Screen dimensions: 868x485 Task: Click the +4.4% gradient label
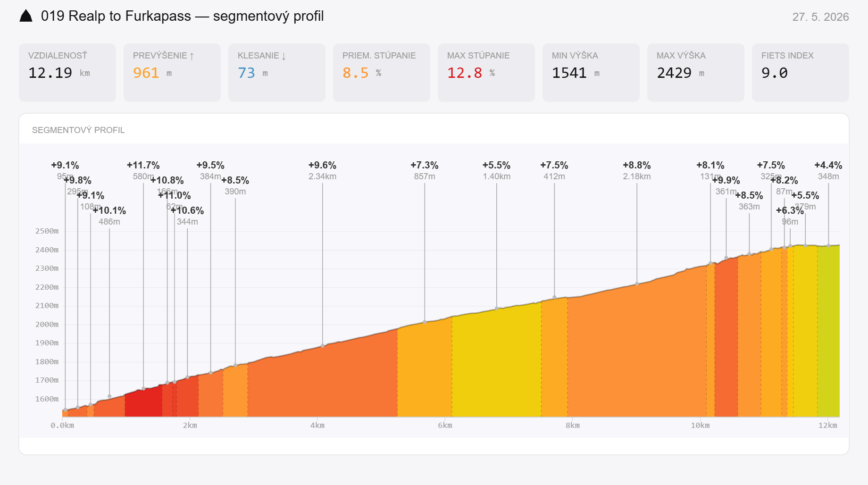(x=828, y=165)
